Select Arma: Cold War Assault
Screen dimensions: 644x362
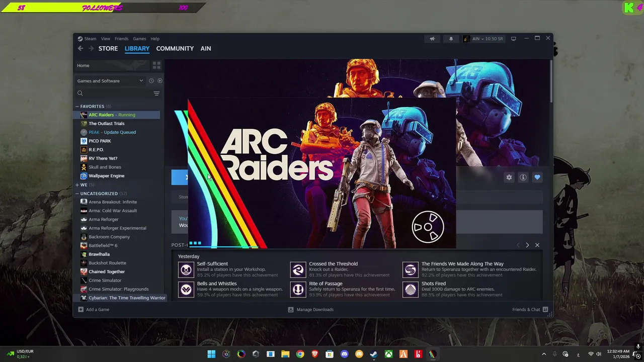113,211
